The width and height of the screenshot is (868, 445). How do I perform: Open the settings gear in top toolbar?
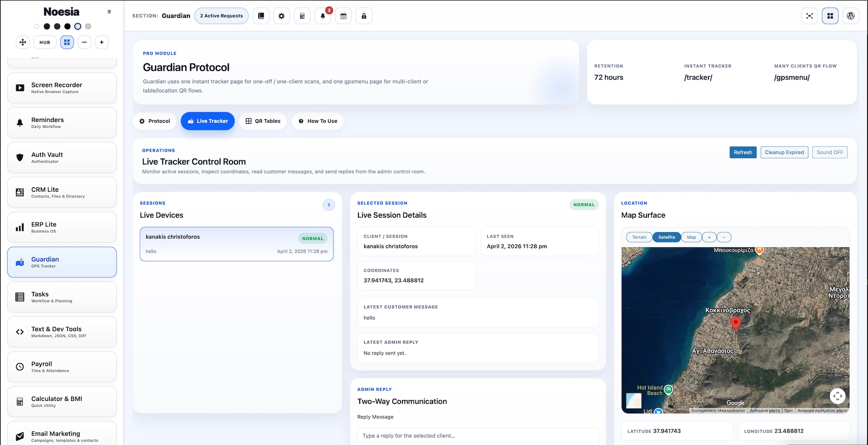(281, 16)
